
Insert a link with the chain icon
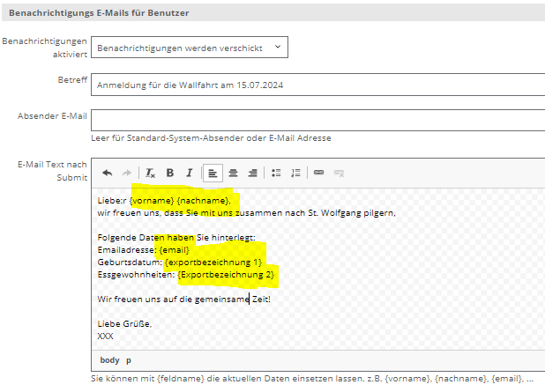click(x=319, y=173)
